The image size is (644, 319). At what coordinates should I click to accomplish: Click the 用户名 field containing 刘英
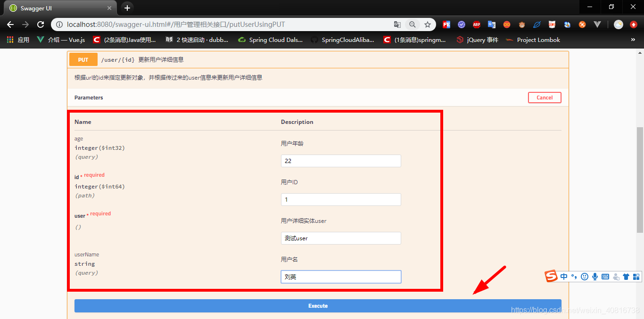click(341, 277)
